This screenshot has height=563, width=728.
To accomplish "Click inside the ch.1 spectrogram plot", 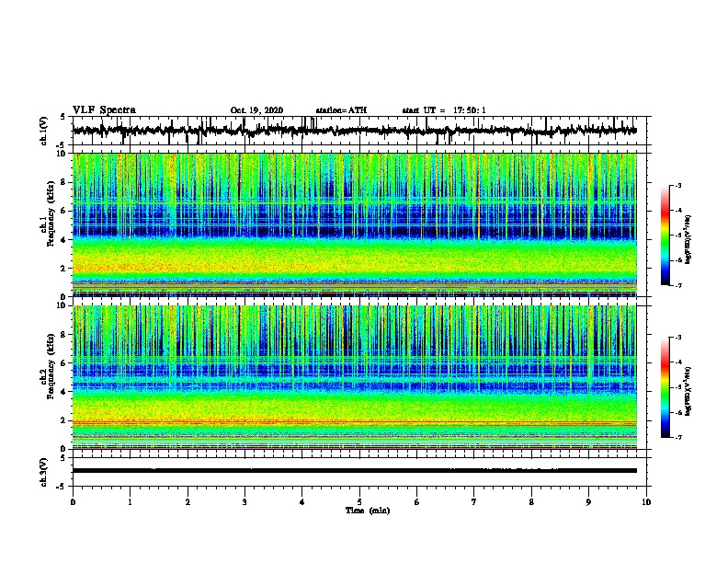I will point(355,224).
